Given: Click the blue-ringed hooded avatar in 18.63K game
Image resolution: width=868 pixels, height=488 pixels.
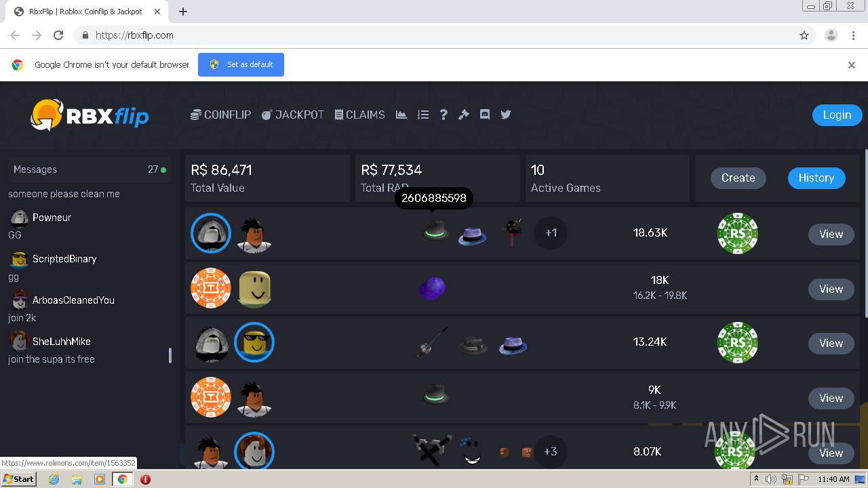Looking at the screenshot, I should (x=211, y=233).
